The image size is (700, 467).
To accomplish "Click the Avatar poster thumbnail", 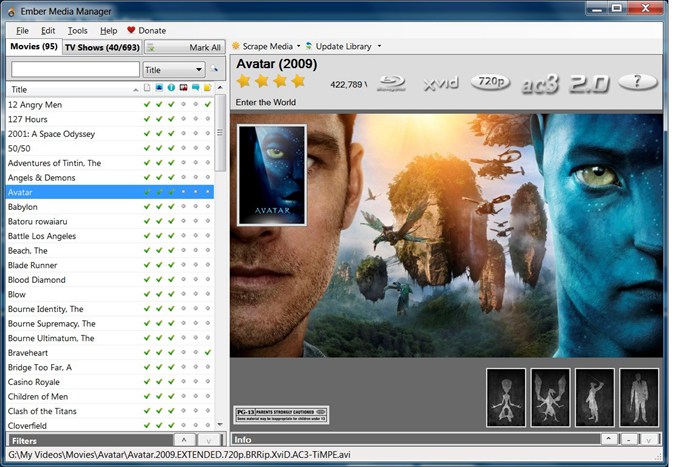I will 272,175.
